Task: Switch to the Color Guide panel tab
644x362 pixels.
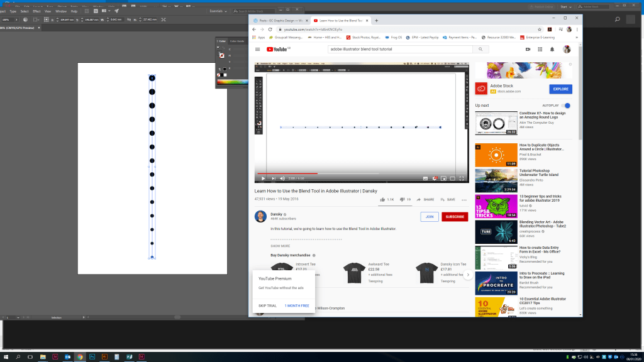Action: (236, 41)
